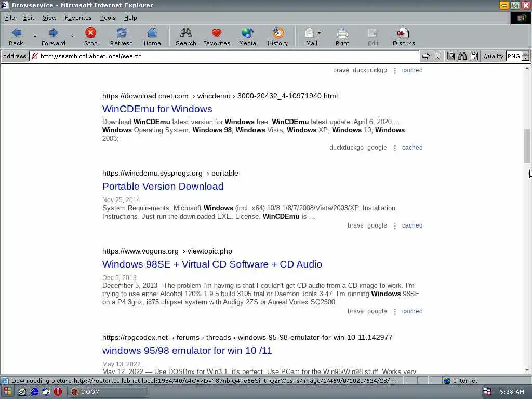Viewport: 532px width, 399px height.
Task: Open the Edit menu
Action: pos(29,18)
